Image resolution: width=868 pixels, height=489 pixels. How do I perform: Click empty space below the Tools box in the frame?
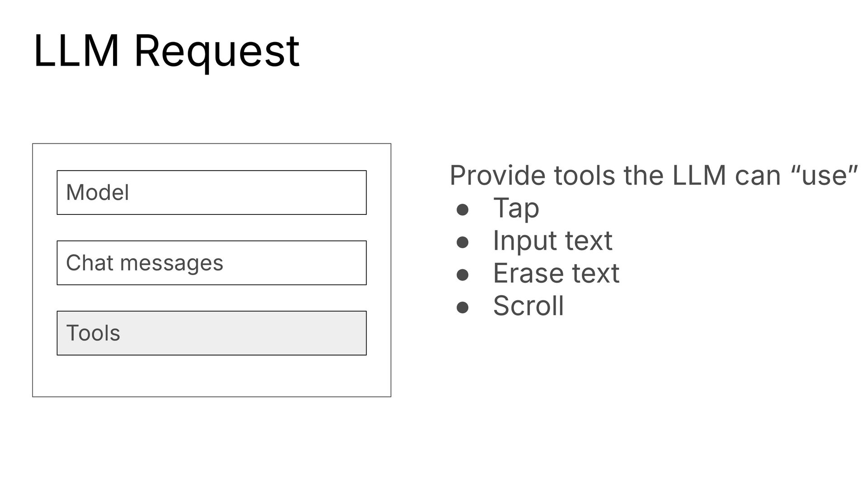point(212,376)
